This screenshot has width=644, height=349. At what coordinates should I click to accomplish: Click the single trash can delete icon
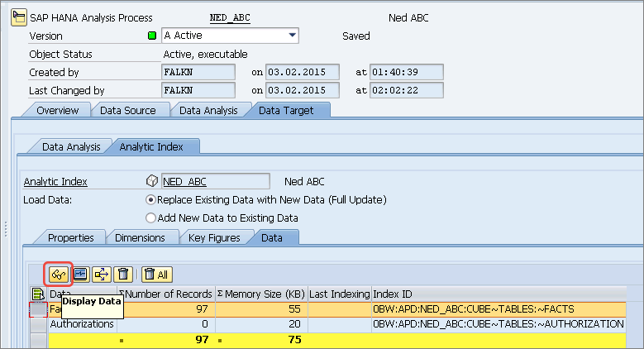point(123,275)
